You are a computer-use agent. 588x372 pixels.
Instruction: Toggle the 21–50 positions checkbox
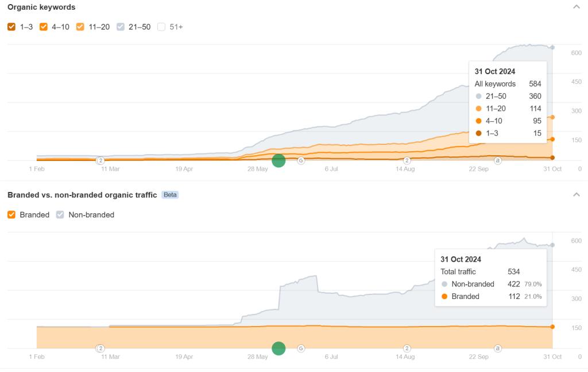tap(121, 26)
